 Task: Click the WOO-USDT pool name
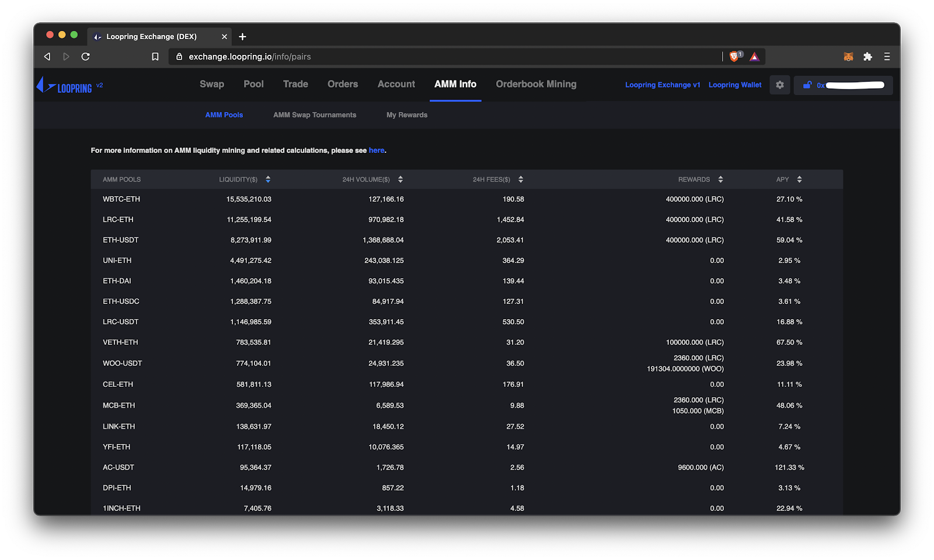click(x=123, y=363)
